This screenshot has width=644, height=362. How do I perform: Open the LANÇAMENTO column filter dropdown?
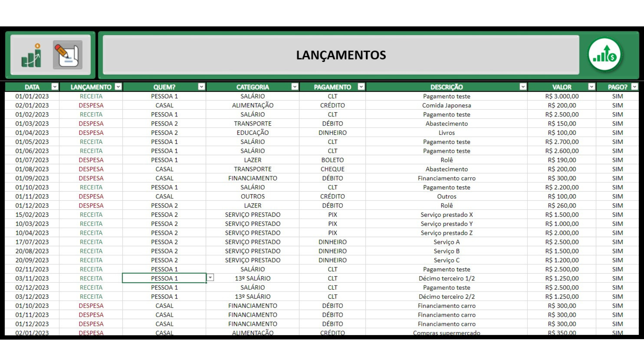pyautogui.click(x=118, y=87)
